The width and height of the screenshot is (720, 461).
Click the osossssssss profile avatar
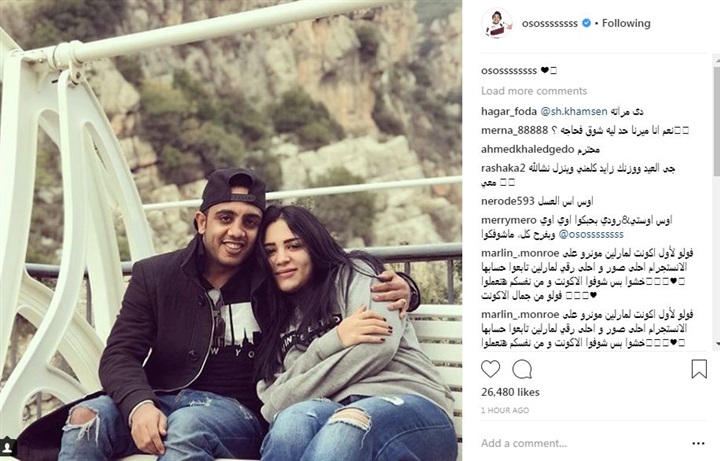497,23
